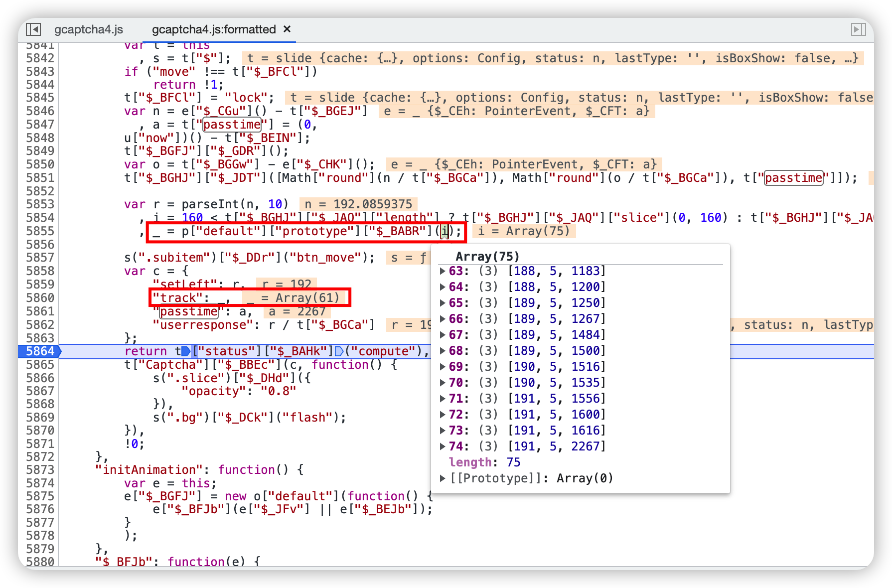Image resolution: width=892 pixels, height=588 pixels.
Task: Click the "track" key on line 5860
Action: [177, 298]
